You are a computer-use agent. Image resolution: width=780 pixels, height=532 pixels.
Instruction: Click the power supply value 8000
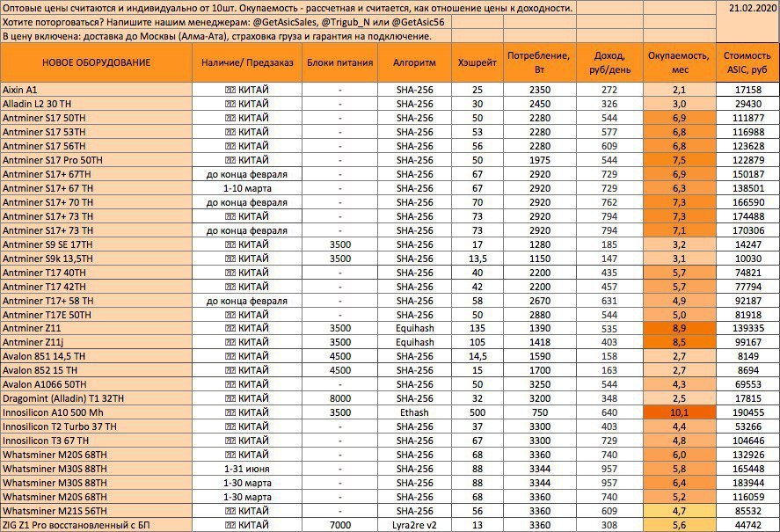point(339,398)
